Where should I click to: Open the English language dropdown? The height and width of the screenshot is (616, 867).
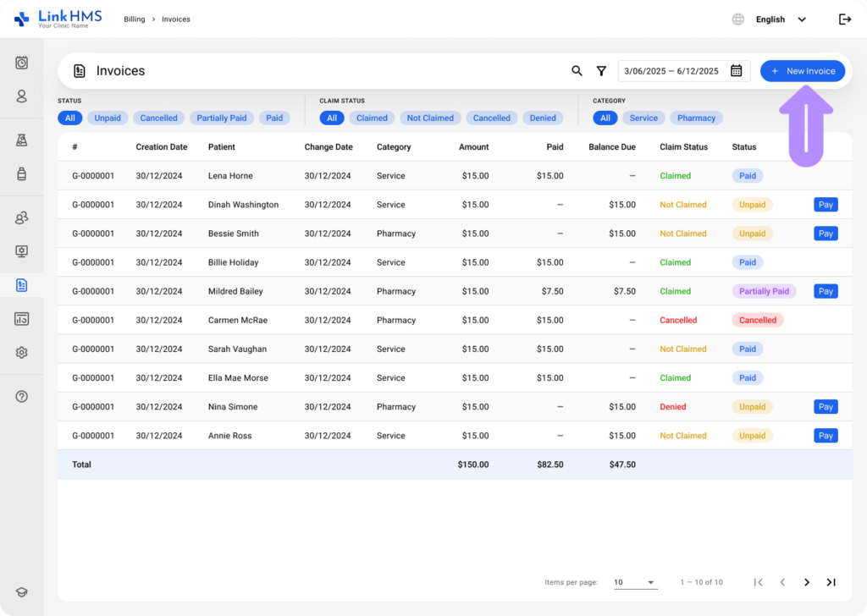tap(780, 19)
